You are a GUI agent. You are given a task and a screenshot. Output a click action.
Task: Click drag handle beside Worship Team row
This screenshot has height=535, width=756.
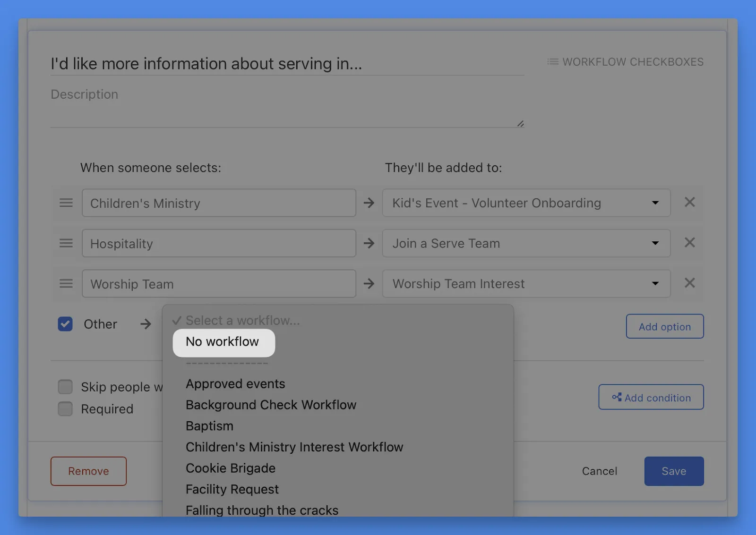pyautogui.click(x=66, y=284)
